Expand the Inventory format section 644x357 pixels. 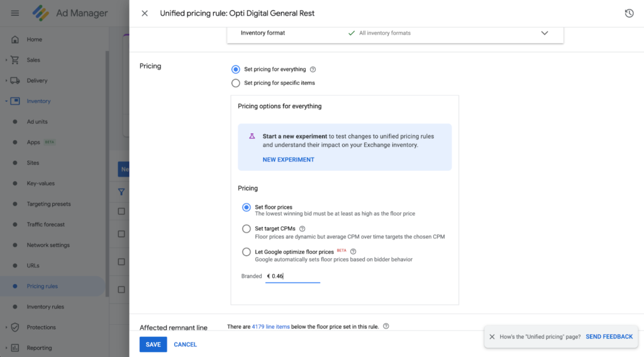tap(545, 33)
